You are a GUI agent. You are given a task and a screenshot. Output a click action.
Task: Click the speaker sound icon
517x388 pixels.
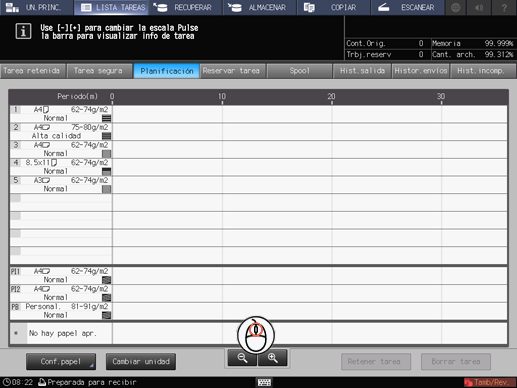[x=479, y=7]
